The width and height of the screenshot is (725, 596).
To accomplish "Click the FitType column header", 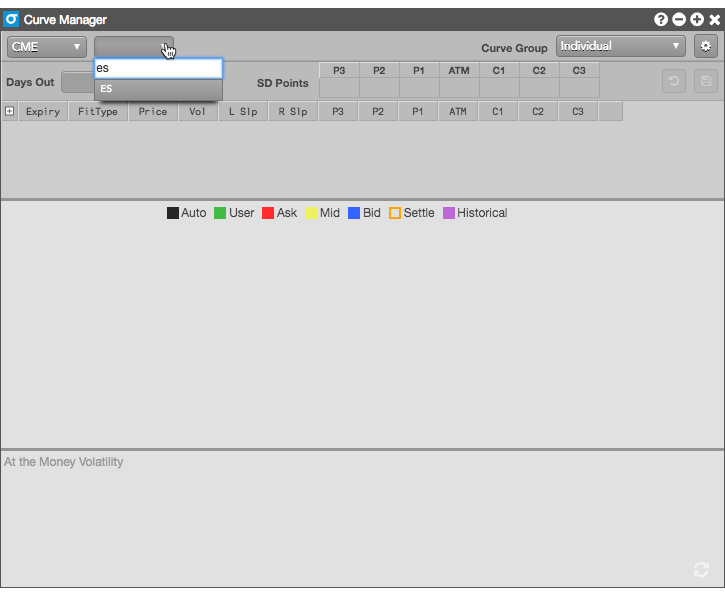I will pyautogui.click(x=98, y=112).
